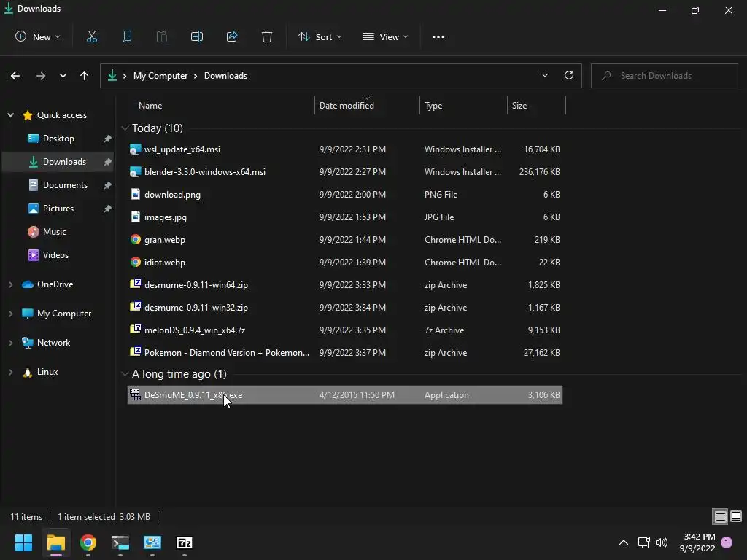
Task: Select Downloads in the sidebar
Action: (x=58, y=162)
